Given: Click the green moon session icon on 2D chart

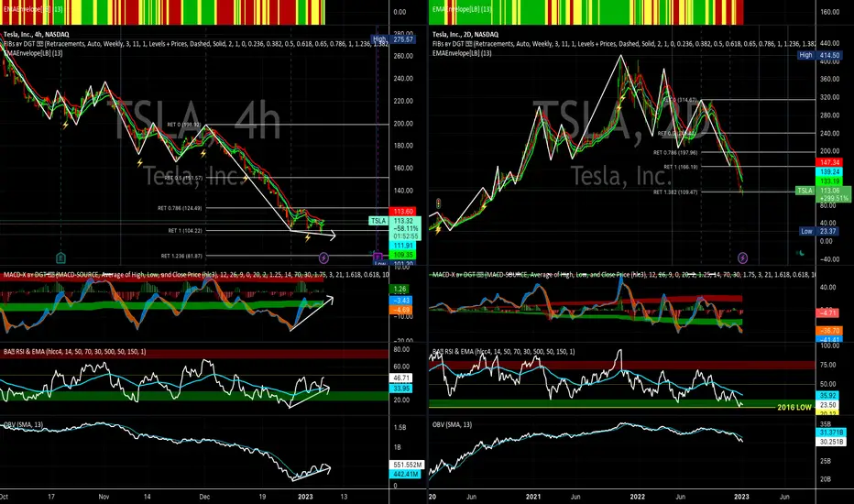Looking at the screenshot, I should [x=801, y=253].
